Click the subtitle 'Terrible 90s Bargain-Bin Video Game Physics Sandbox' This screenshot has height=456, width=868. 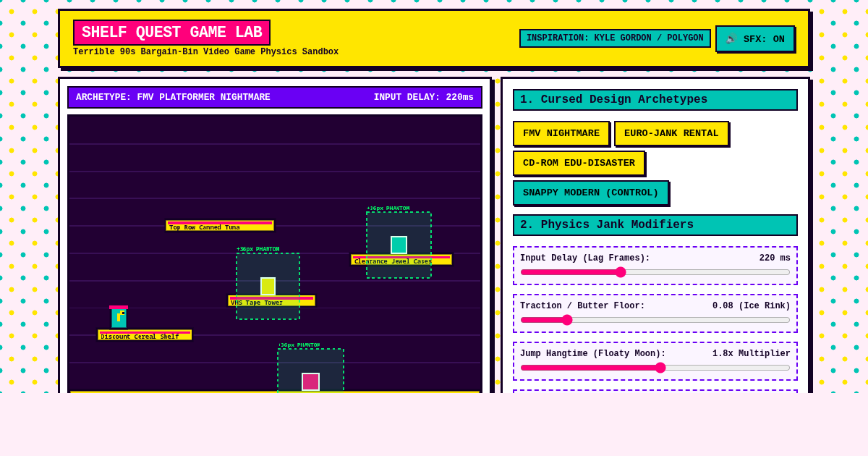tap(205, 52)
